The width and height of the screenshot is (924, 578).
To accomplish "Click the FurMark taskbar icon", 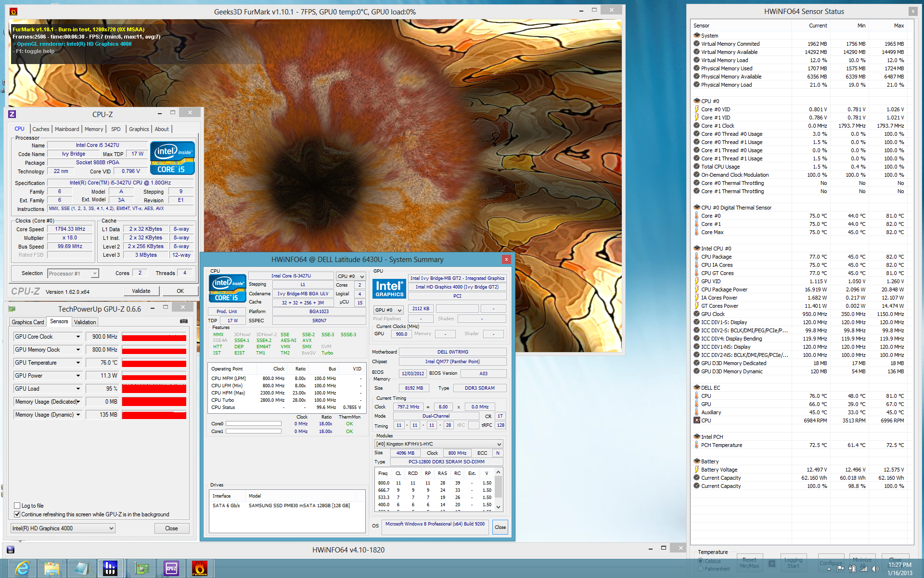I will (x=199, y=568).
